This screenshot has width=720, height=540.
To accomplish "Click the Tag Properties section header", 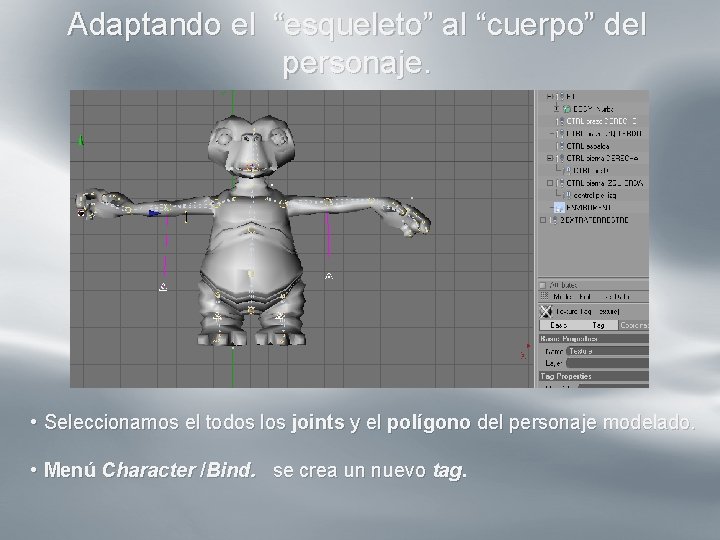I will click(594, 376).
